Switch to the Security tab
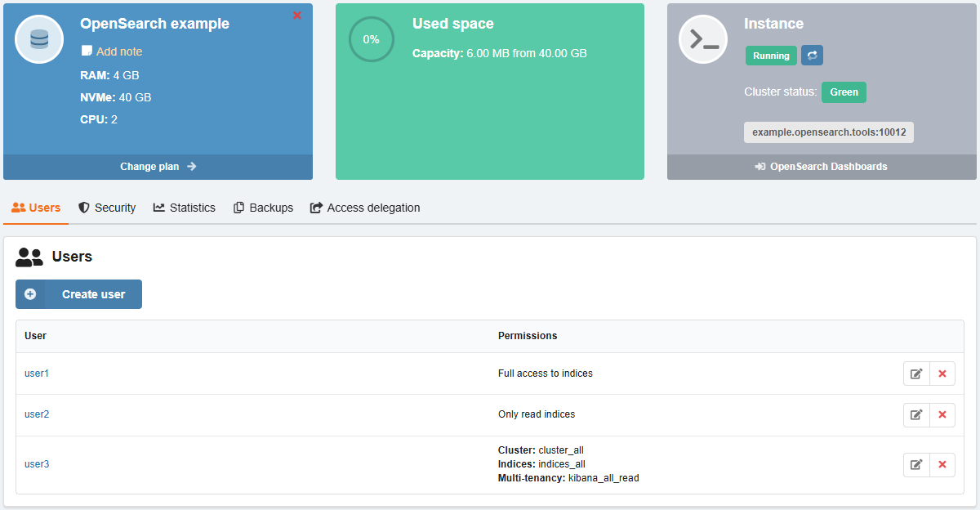The height and width of the screenshot is (510, 980). (107, 208)
